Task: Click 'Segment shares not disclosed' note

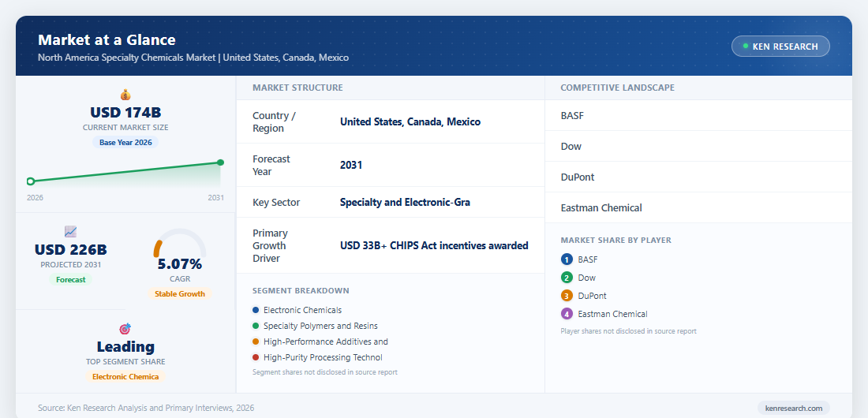Action: pyautogui.click(x=325, y=372)
